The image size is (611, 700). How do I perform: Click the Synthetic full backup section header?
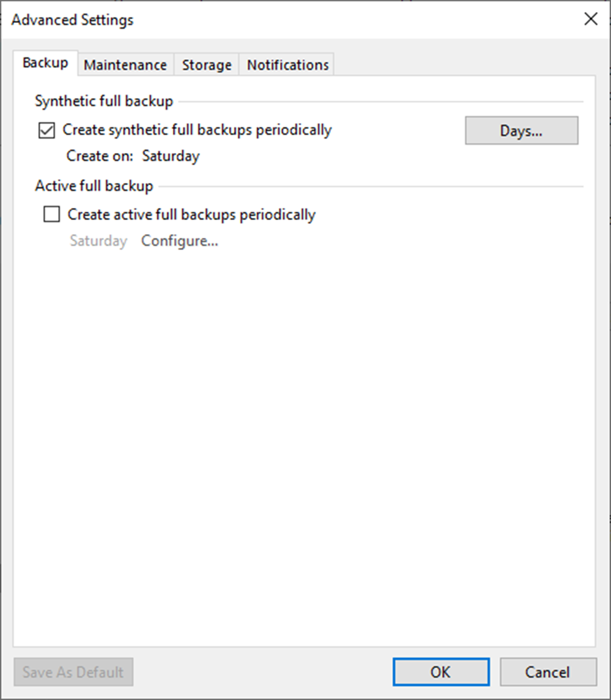[104, 101]
